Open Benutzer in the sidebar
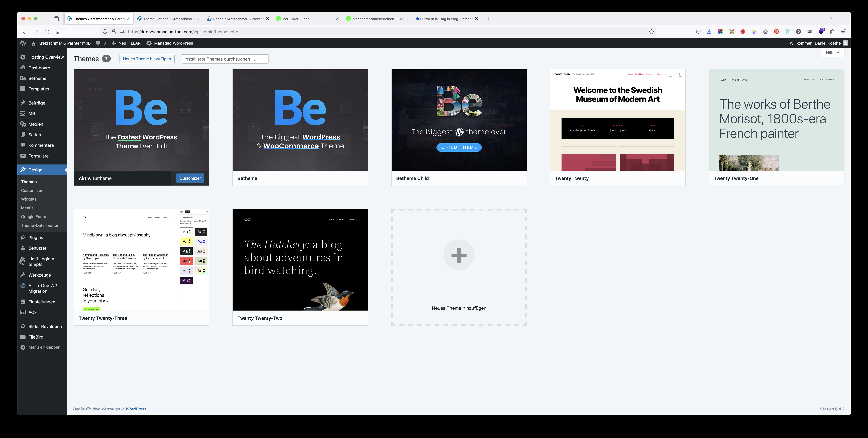 (42, 248)
